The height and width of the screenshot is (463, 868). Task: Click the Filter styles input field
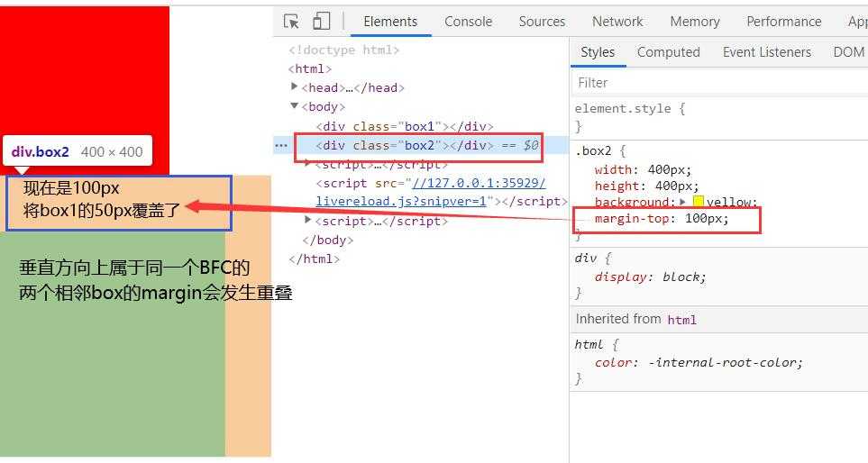coord(719,83)
